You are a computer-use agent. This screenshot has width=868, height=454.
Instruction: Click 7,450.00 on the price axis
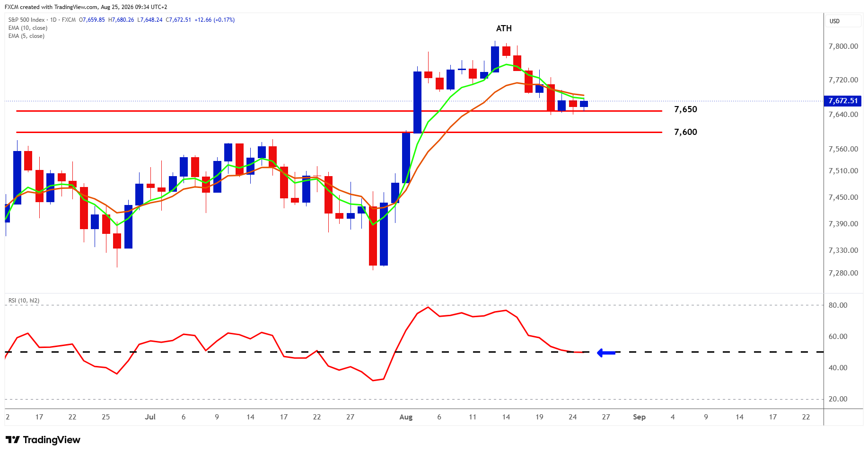pyautogui.click(x=843, y=197)
